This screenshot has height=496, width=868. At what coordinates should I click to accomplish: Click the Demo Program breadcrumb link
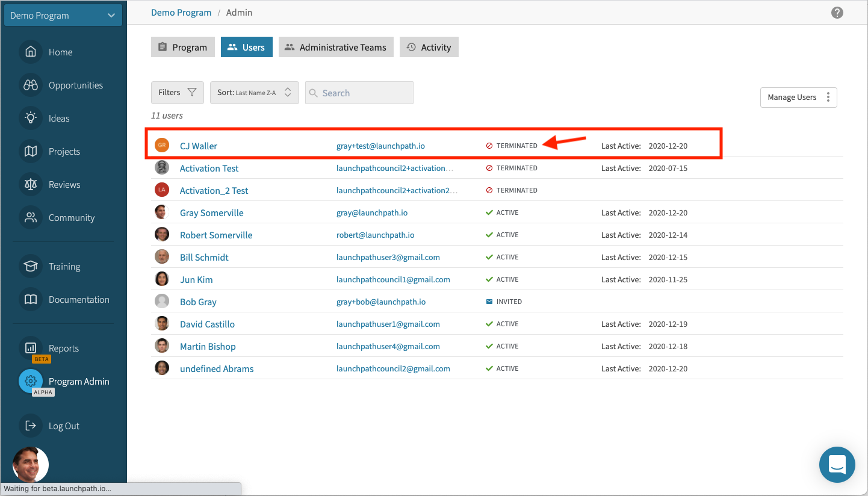pyautogui.click(x=181, y=13)
